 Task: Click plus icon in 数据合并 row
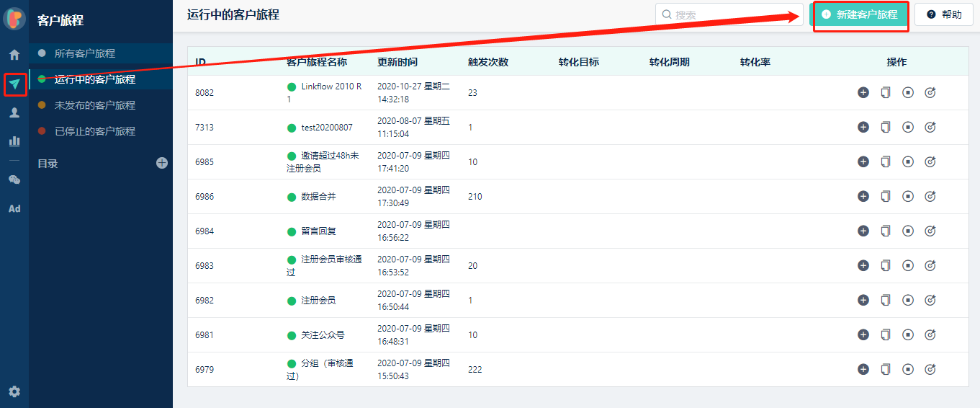coord(863,196)
